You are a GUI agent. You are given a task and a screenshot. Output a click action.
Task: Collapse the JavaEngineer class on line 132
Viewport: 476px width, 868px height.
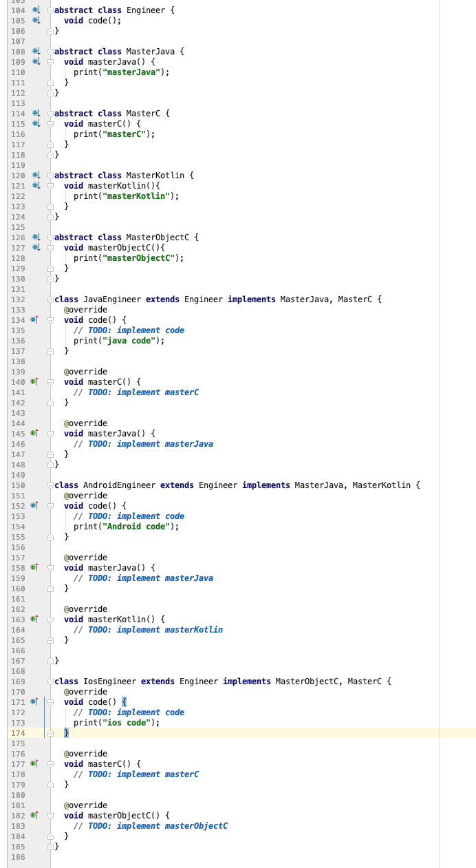[x=50, y=299]
